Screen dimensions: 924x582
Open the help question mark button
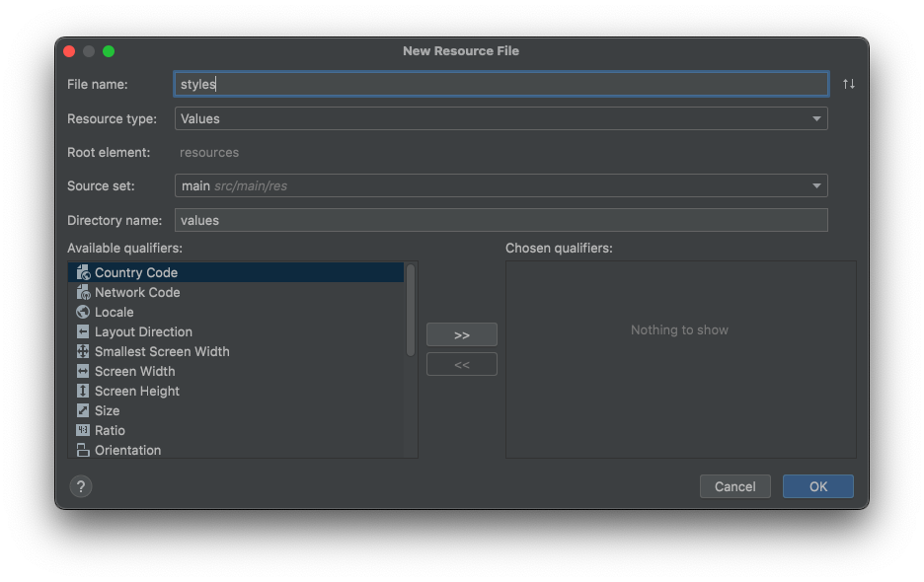(x=81, y=486)
